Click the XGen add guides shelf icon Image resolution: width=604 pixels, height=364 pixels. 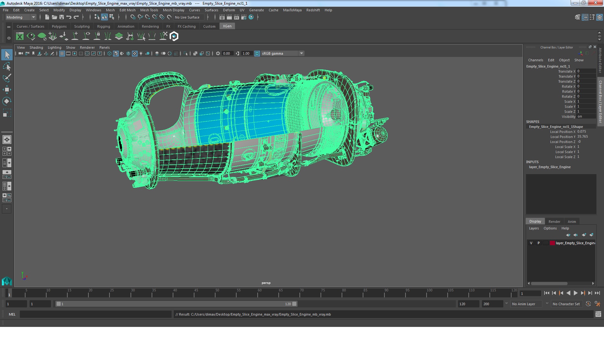53,36
